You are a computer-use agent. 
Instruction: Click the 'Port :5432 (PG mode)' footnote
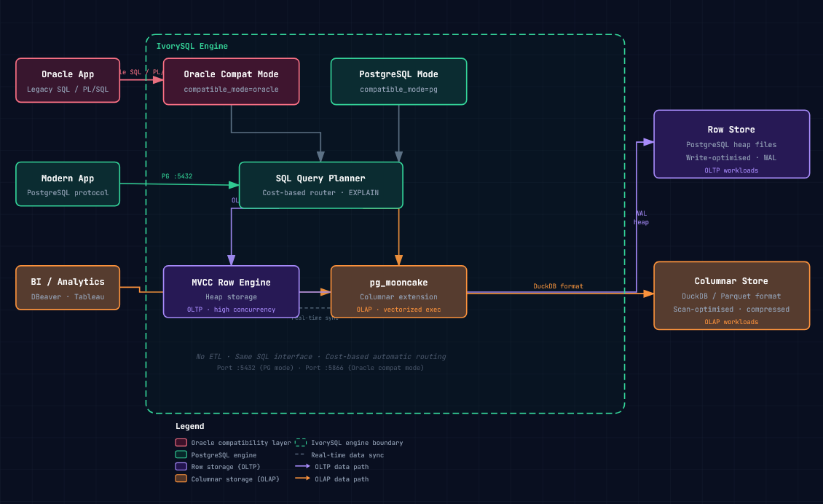click(320, 368)
